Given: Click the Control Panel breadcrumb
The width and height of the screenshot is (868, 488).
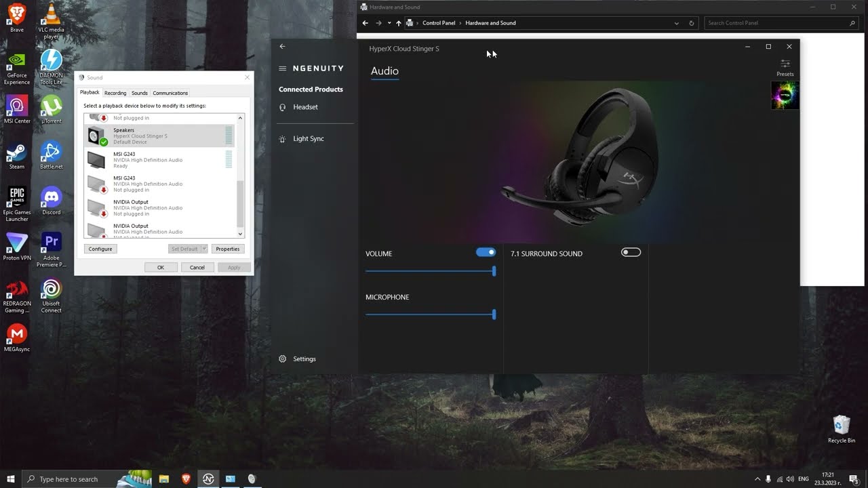Looking at the screenshot, I should (439, 23).
